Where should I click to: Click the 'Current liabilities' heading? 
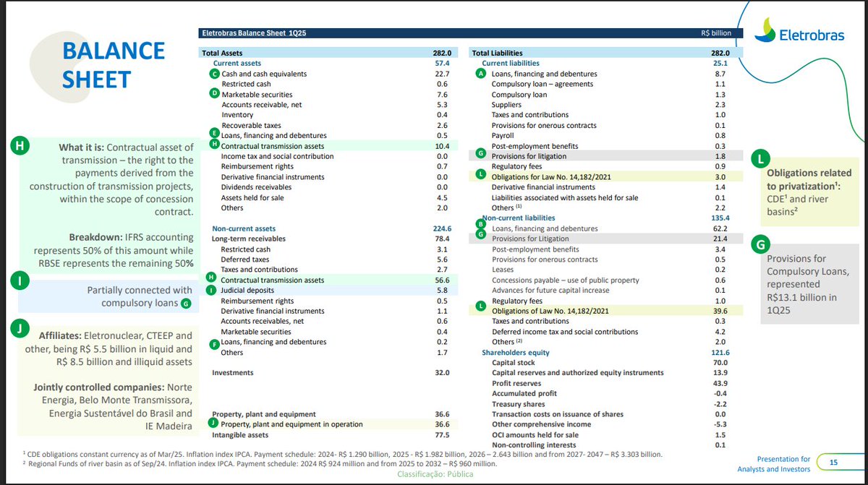pos(510,64)
